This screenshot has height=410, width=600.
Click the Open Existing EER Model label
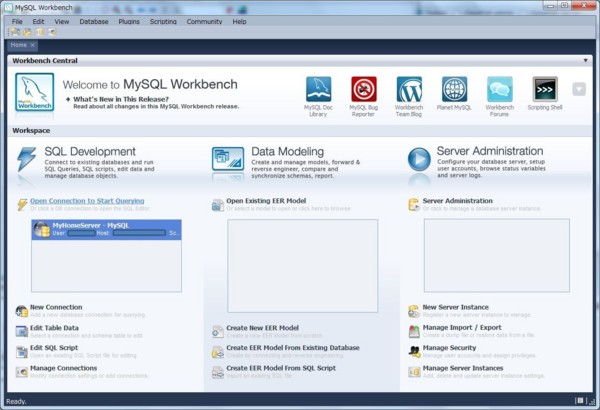click(x=266, y=201)
